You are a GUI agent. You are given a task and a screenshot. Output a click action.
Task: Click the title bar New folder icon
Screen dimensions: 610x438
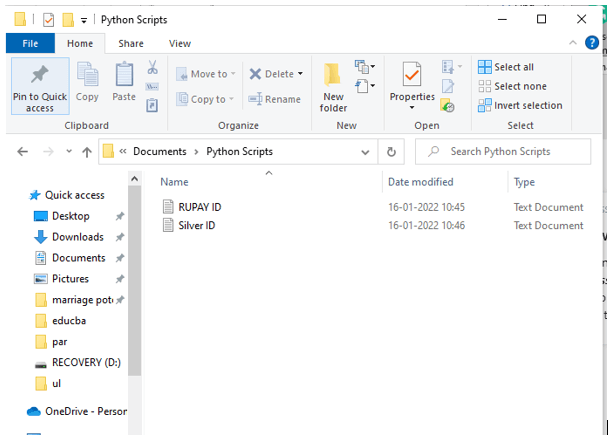click(x=68, y=19)
